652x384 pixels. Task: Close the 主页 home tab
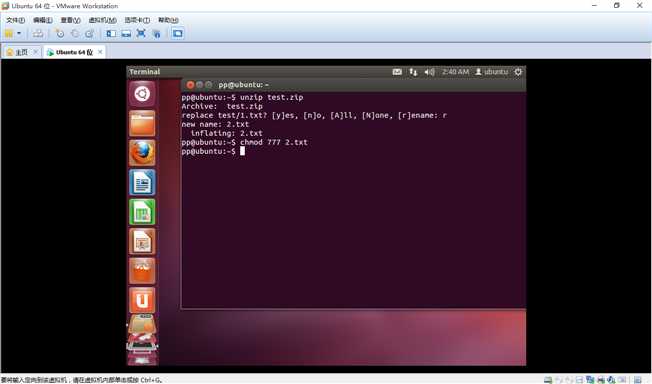(x=35, y=52)
